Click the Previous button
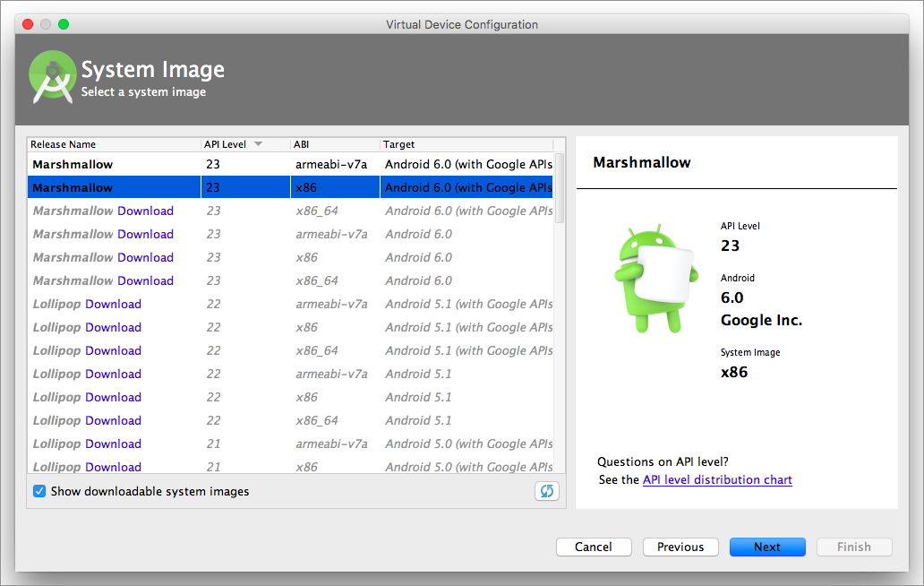The image size is (924, 586). pos(680,547)
